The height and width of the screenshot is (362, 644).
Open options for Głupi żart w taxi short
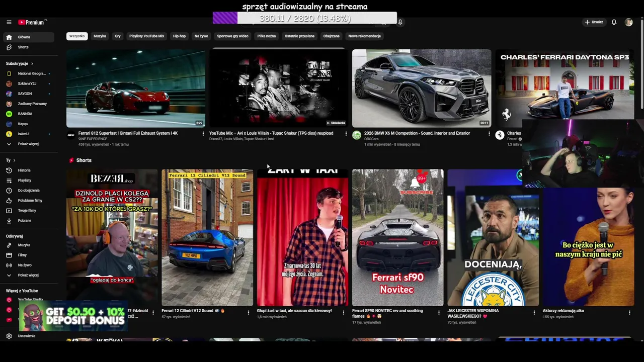click(x=344, y=313)
